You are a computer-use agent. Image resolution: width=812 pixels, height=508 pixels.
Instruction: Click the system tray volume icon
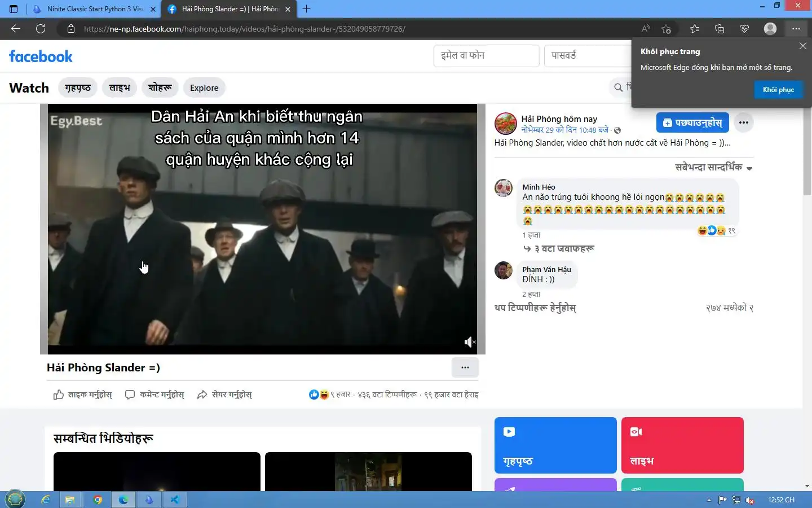[x=750, y=500]
